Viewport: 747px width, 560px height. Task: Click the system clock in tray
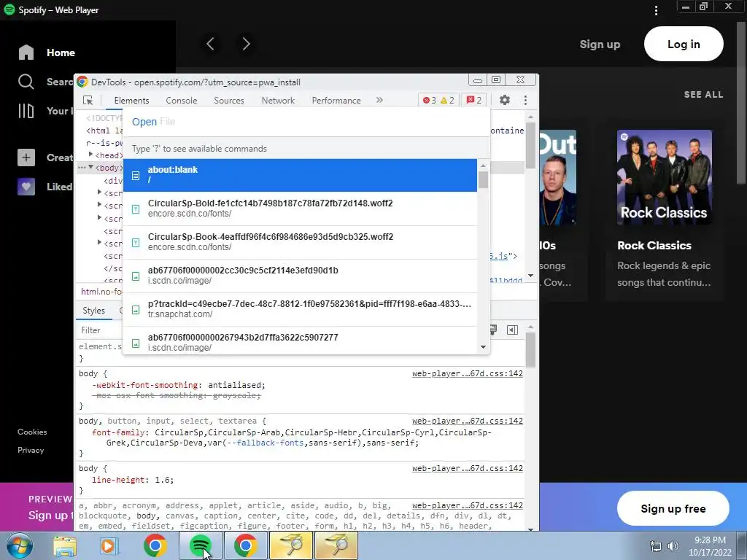710,546
